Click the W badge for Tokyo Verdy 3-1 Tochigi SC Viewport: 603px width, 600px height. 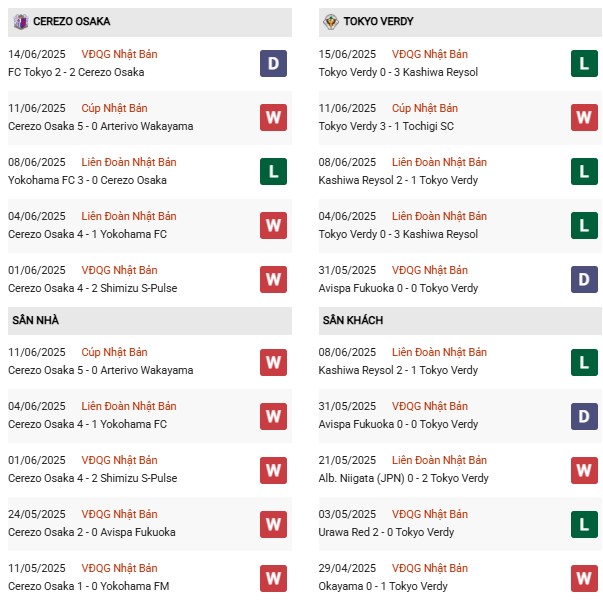click(x=584, y=117)
